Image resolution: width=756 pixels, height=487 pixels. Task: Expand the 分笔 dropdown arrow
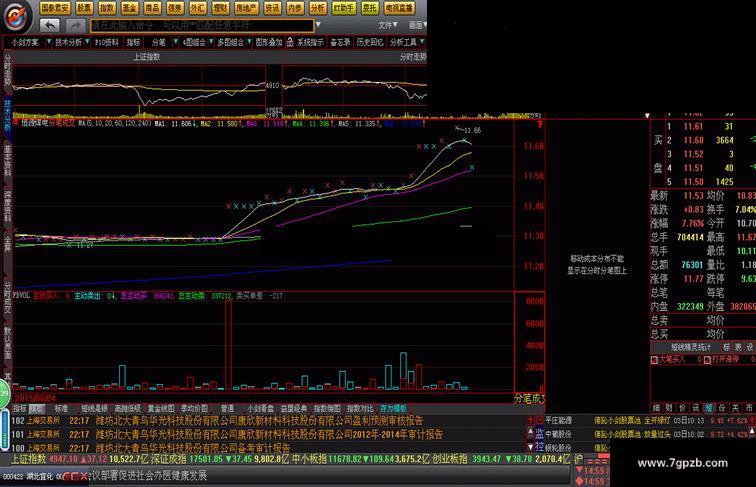pyautogui.click(x=176, y=42)
